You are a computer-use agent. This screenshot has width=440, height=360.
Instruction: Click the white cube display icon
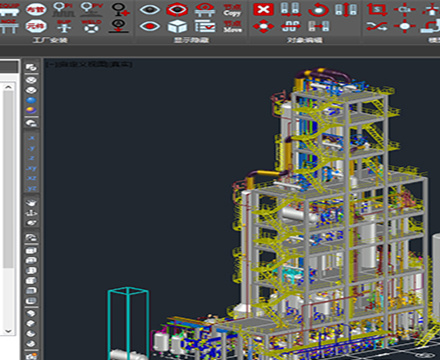pyautogui.click(x=177, y=26)
